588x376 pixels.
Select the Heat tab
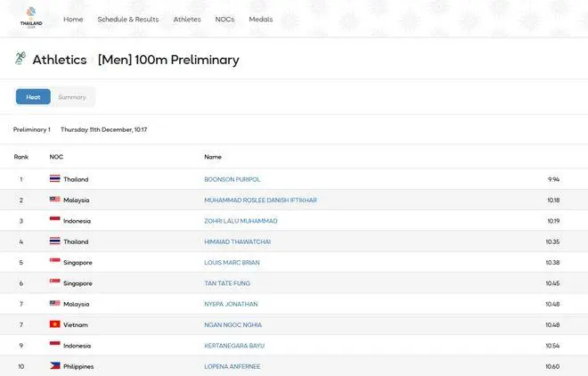click(33, 97)
